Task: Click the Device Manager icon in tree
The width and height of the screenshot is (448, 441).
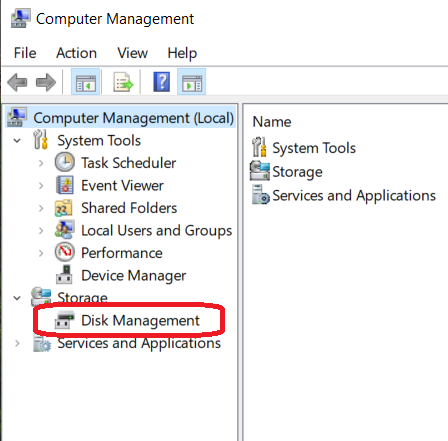Action: pyautogui.click(x=64, y=275)
